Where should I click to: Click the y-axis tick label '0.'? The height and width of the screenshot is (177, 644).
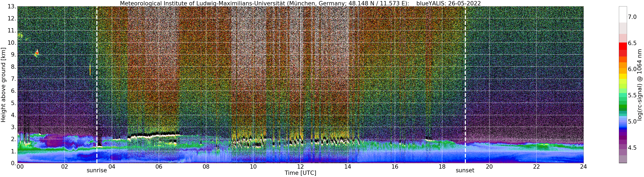point(13,163)
